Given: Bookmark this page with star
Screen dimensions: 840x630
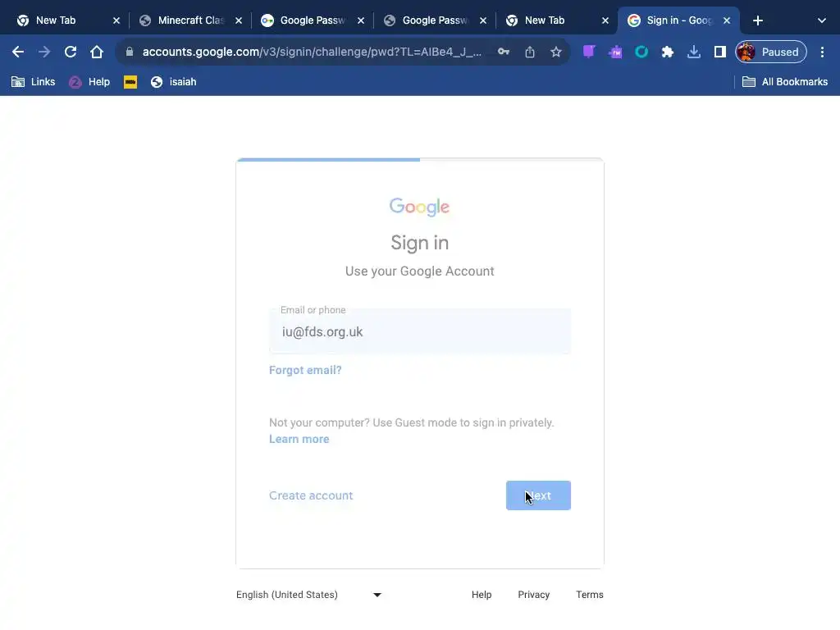Looking at the screenshot, I should point(556,52).
